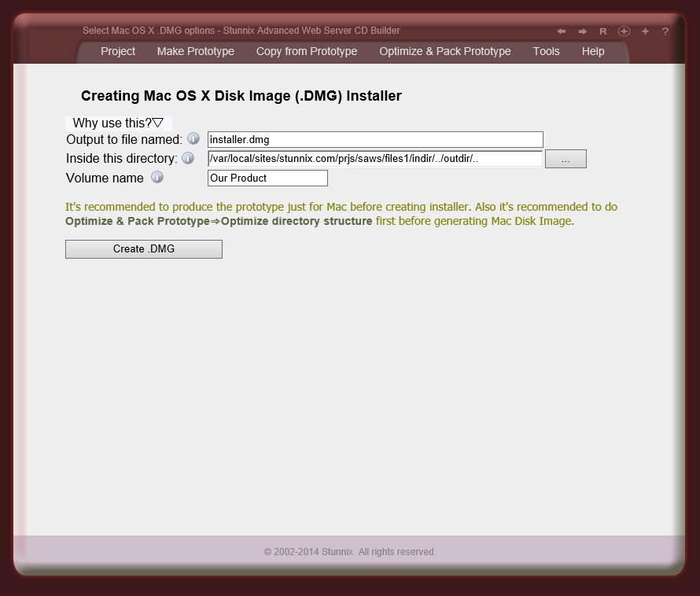
Task: Open the Copy from Prototype menu
Action: 306,51
